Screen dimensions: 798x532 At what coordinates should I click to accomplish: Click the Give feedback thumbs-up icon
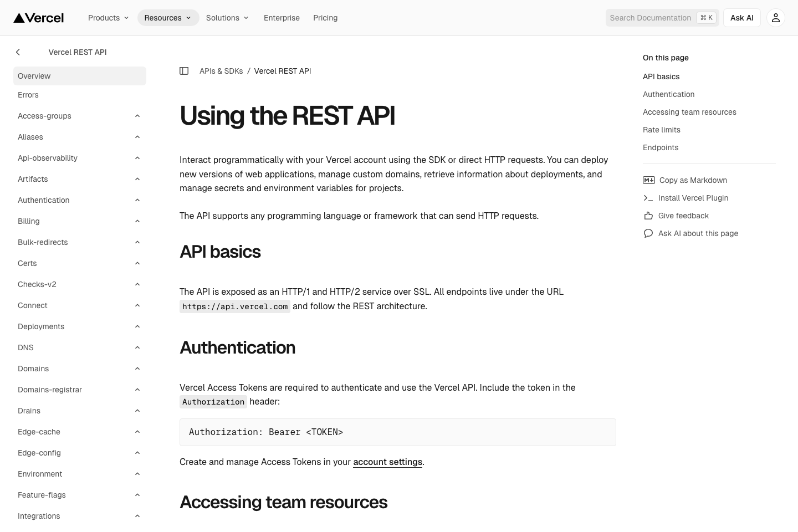pos(648,216)
